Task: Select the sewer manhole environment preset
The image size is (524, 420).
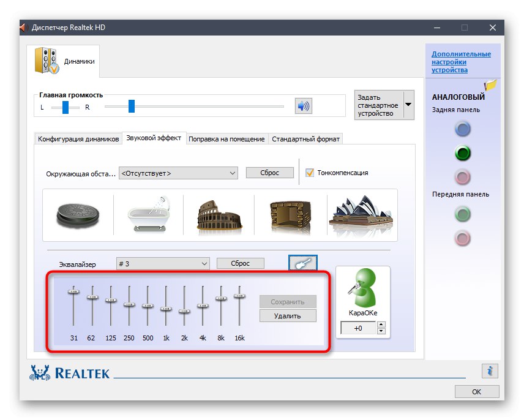Action: pyautogui.click(x=78, y=216)
